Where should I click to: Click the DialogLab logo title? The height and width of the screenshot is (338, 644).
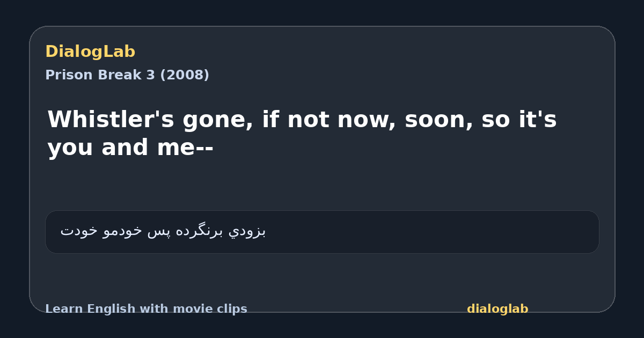pos(90,52)
